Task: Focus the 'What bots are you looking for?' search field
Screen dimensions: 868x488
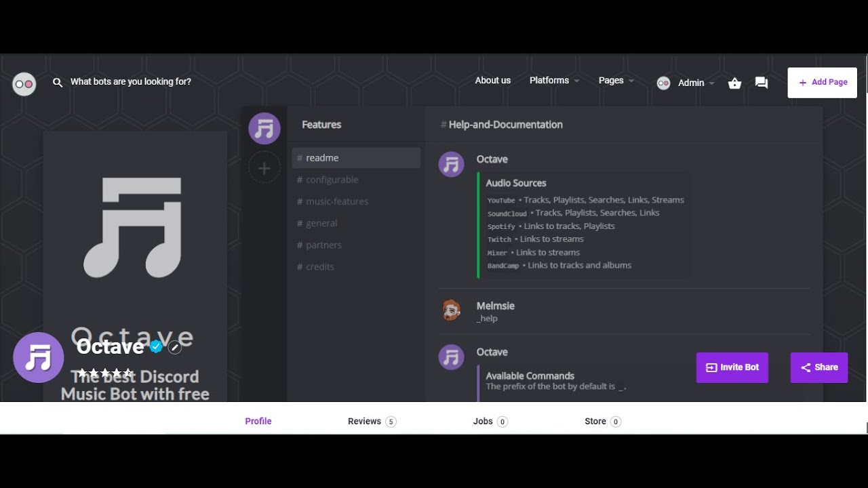Action: [131, 81]
